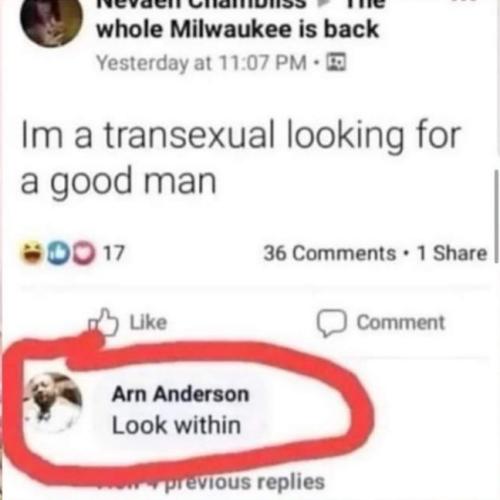View the 17 reactions count
Image resolution: width=500 pixels, height=500 pixels.
114,253
